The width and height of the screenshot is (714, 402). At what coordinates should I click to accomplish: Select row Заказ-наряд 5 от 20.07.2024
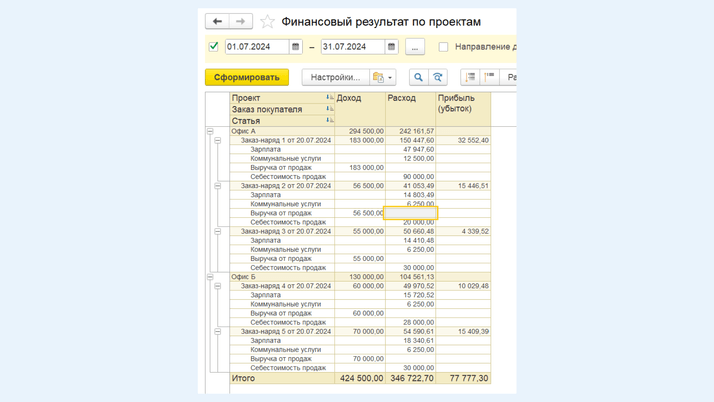click(286, 331)
